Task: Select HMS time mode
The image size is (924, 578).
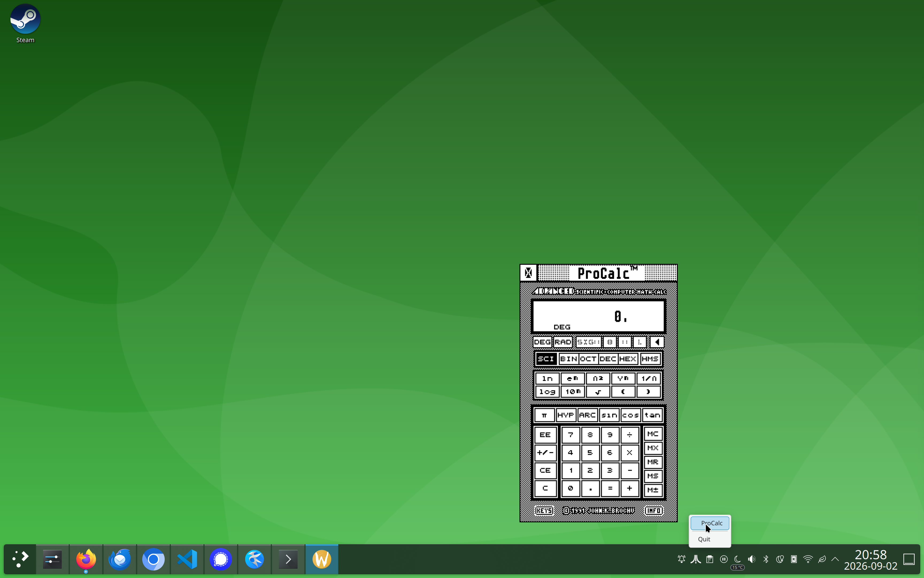Action: click(650, 359)
